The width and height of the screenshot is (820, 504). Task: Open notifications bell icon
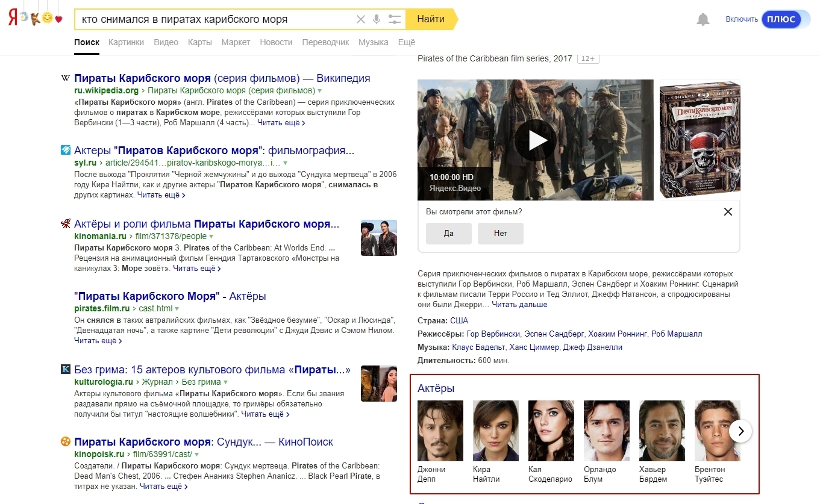click(703, 19)
